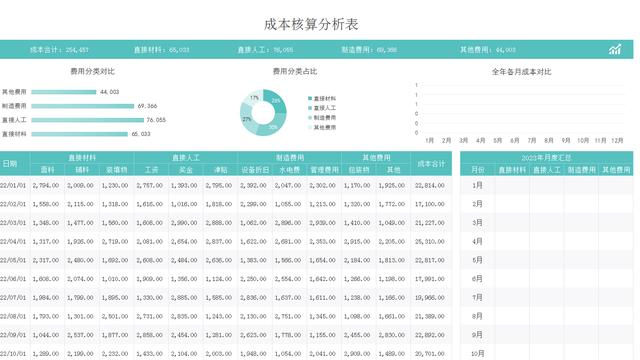Click the 其他费用 legend color marker
Image resolution: width=640 pixels, height=360 pixels.
[x=310, y=127]
